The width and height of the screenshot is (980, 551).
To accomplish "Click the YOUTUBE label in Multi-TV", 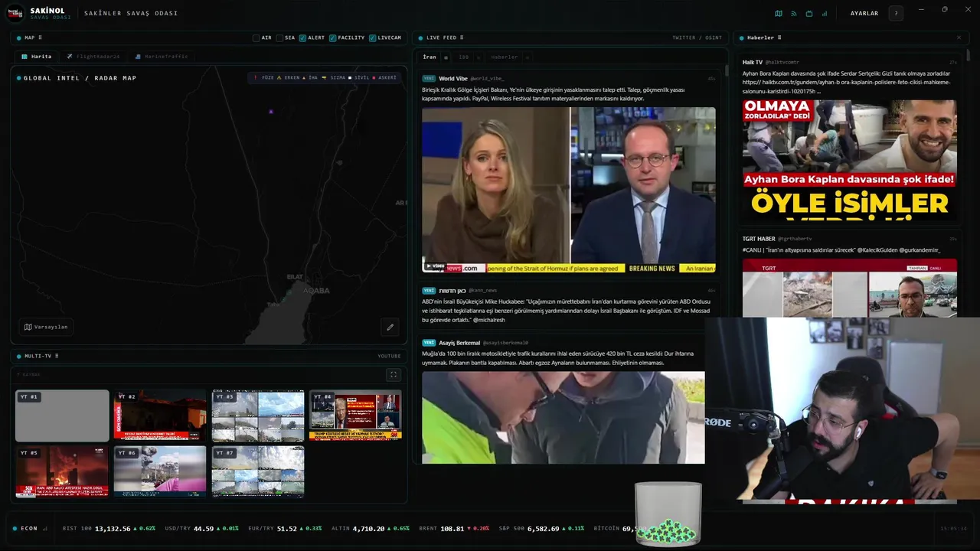I will (x=389, y=356).
